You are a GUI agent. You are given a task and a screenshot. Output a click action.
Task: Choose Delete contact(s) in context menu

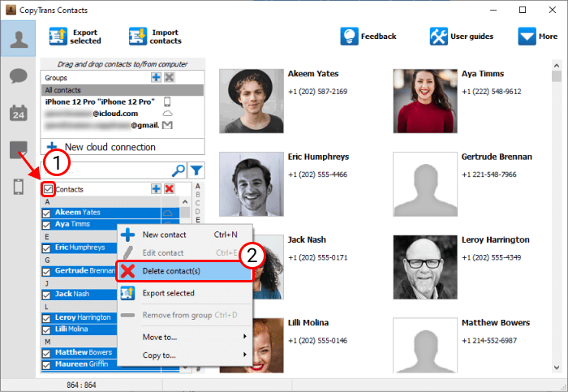point(185,271)
